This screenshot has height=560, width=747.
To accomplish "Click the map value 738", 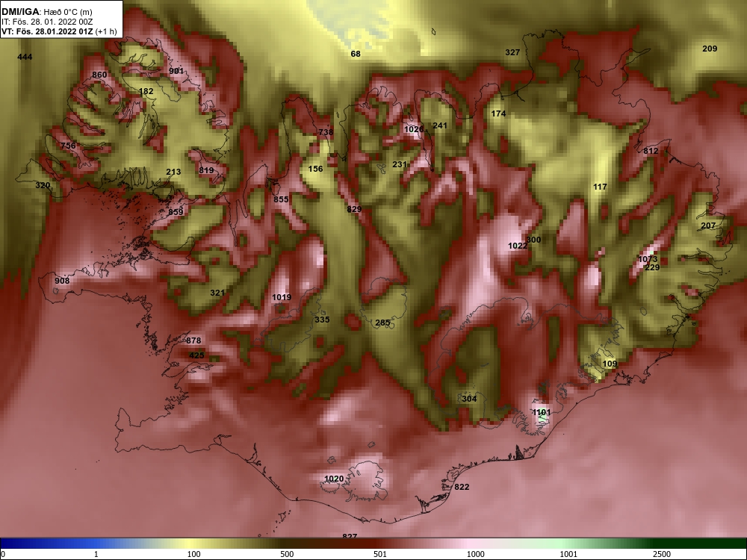I will pyautogui.click(x=326, y=132).
